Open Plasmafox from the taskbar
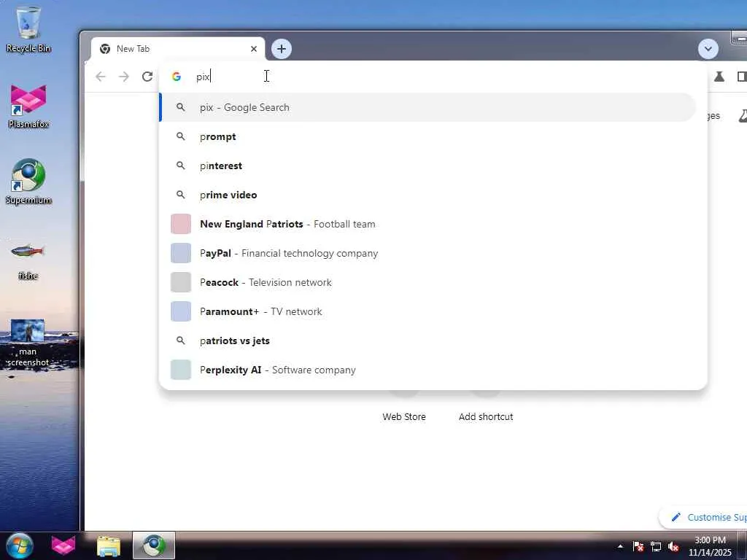The height and width of the screenshot is (560, 747). [63, 545]
